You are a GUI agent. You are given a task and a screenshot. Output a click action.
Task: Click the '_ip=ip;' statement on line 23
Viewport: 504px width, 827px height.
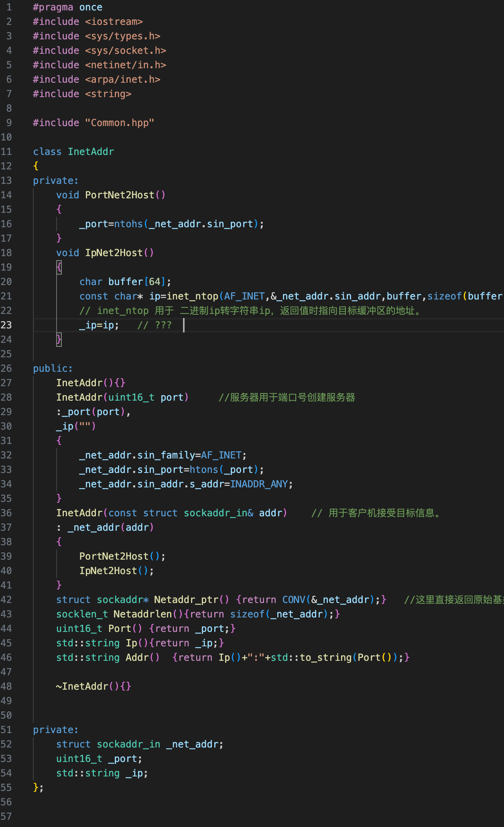pyautogui.click(x=99, y=325)
